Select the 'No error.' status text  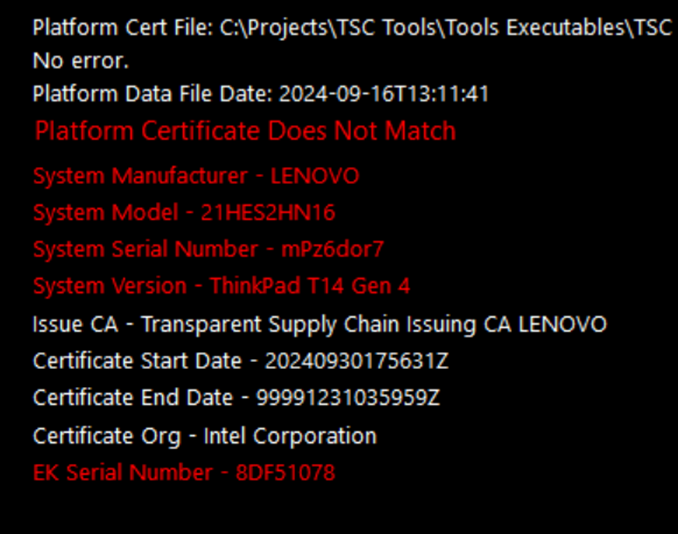tap(81, 61)
